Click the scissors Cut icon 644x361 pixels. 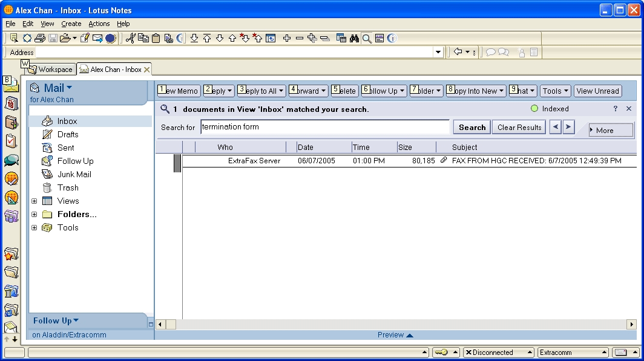130,38
